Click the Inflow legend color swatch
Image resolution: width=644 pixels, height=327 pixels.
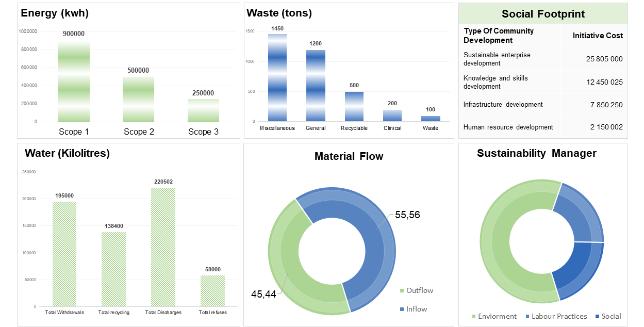402,309
